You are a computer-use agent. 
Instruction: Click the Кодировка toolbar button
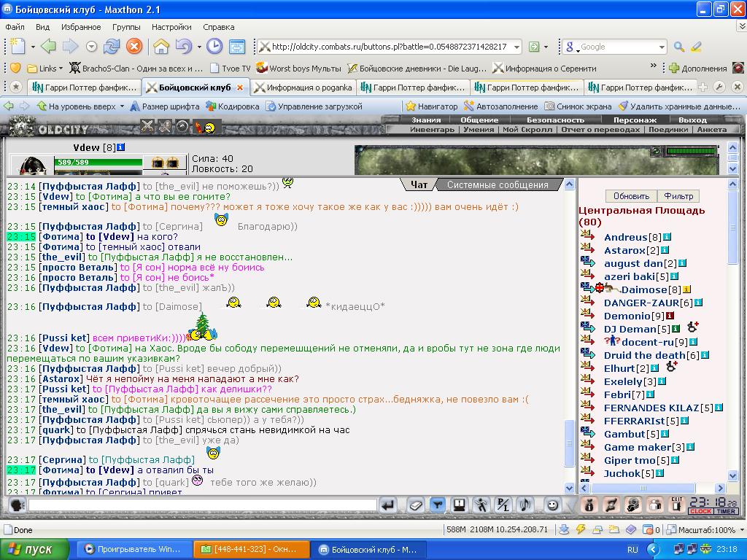[x=233, y=106]
